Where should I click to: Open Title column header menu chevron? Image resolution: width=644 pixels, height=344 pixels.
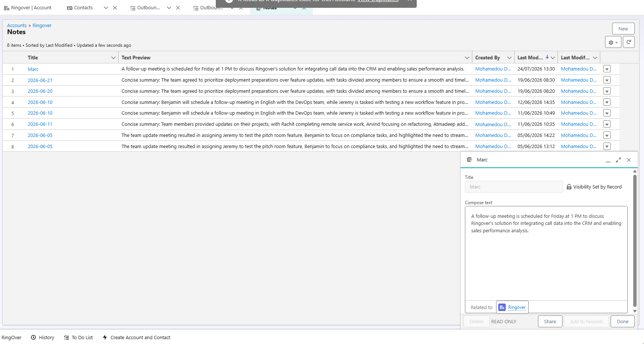[113, 58]
